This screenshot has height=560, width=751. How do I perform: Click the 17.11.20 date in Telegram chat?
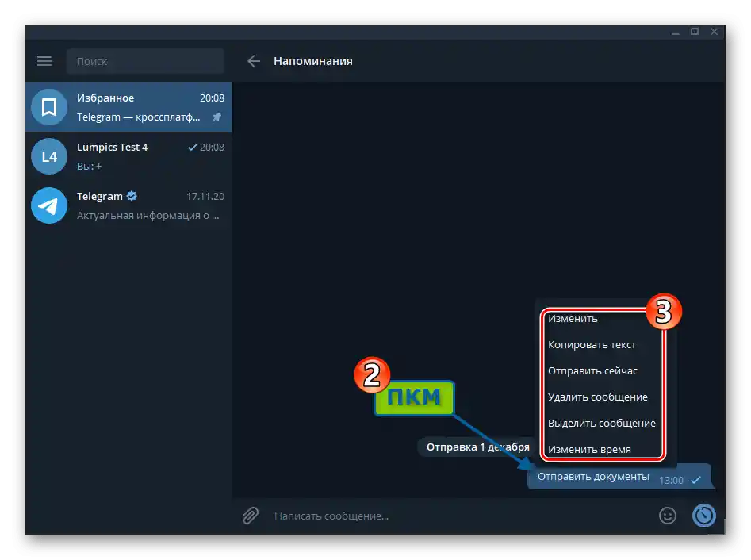[x=205, y=197]
